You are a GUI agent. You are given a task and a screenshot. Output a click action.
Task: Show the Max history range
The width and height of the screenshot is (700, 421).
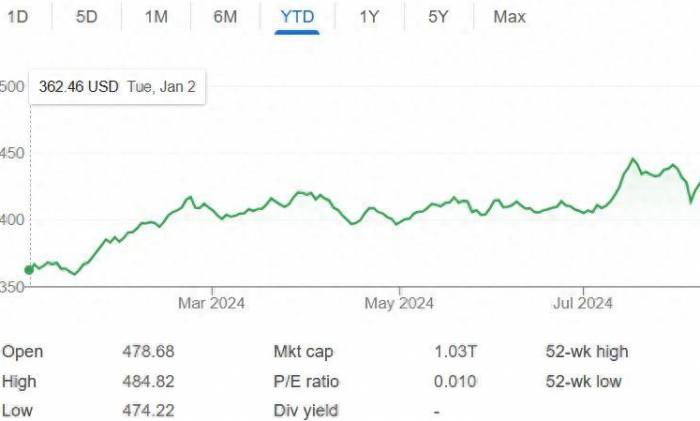click(x=509, y=17)
